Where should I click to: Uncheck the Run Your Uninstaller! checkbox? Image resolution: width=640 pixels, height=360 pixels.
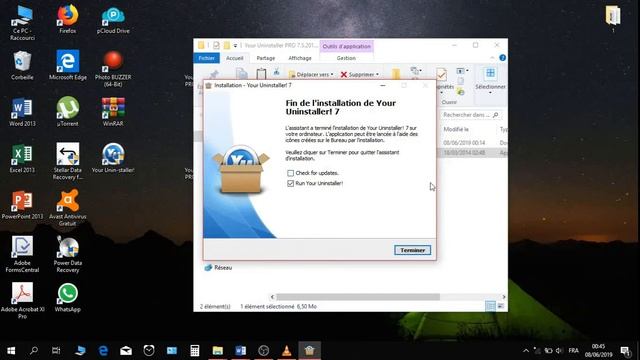290,183
